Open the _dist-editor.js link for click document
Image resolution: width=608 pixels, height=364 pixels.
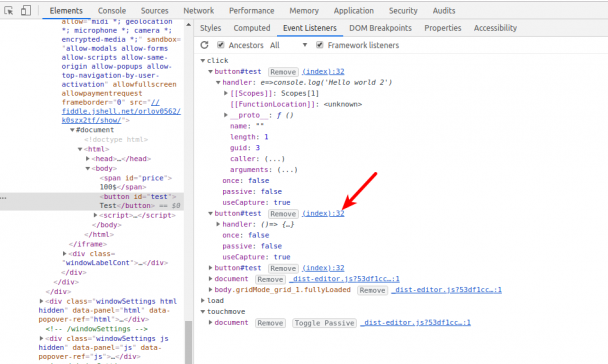tap(344, 279)
